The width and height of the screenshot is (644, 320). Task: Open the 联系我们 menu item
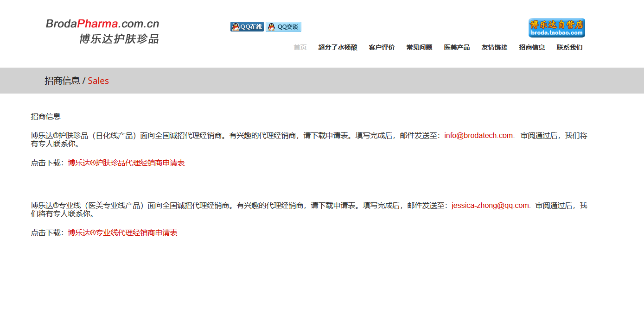[x=569, y=47]
